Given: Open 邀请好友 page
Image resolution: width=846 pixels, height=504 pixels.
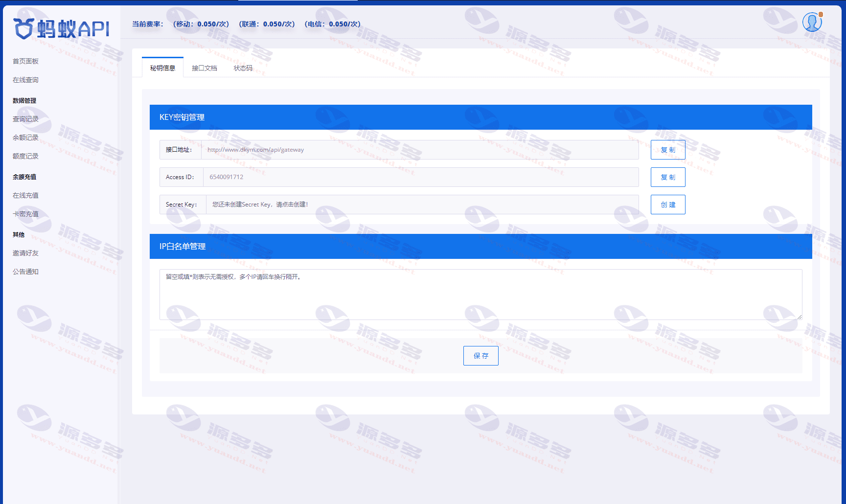Looking at the screenshot, I should pos(25,253).
